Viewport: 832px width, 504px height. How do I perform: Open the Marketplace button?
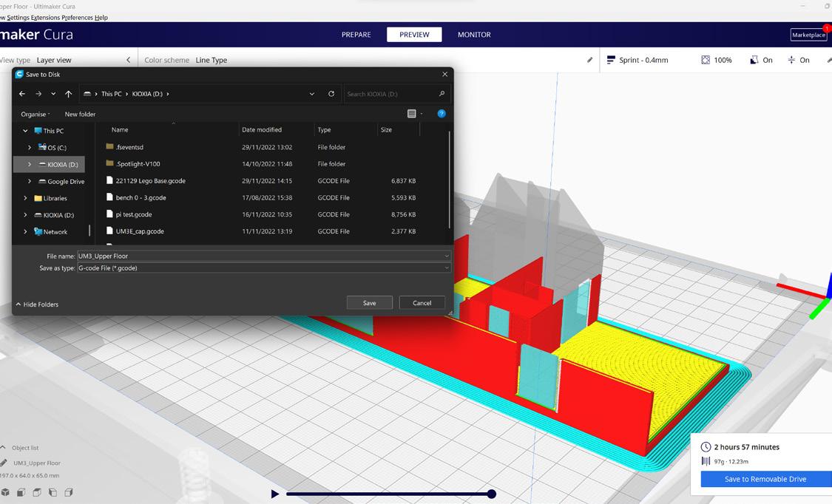click(808, 35)
